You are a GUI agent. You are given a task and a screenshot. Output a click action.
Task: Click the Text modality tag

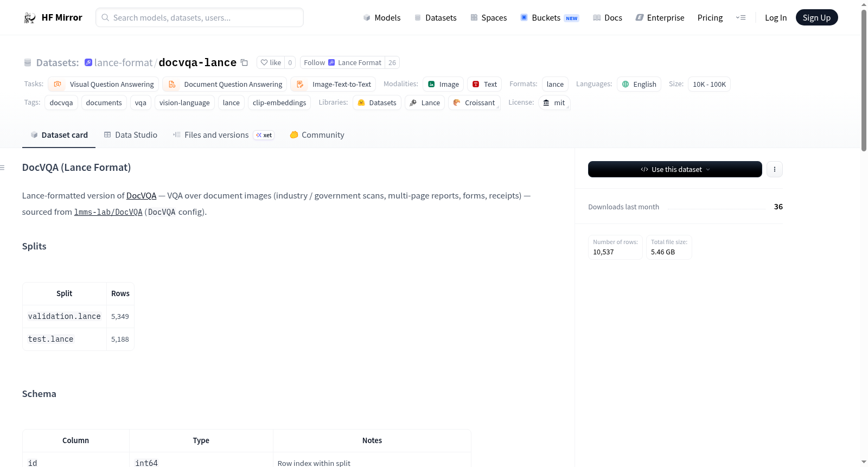pos(484,84)
